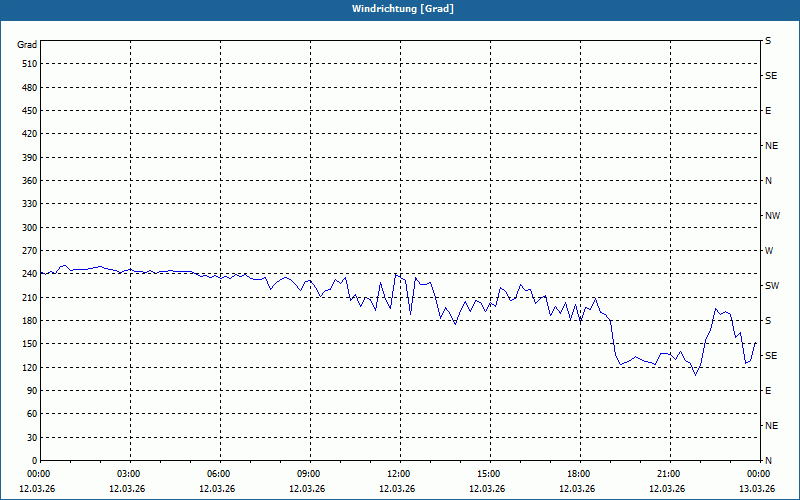Click the SW compass label on right axis
800x500 pixels.
(x=772, y=286)
